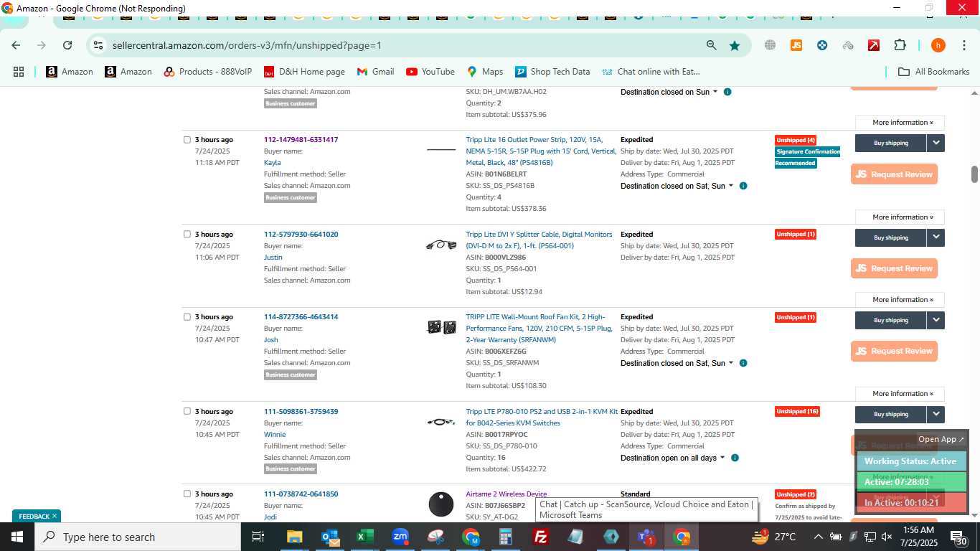
Task: Open the 'Chat online with Eat...' bookmark
Action: [x=651, y=72]
